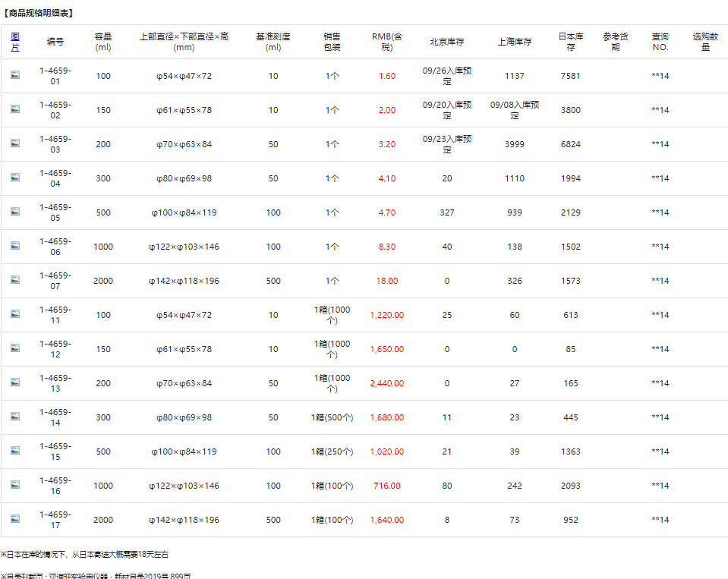Click the 2,440.00 price for item 1-4659-13
728x579 pixels.
(x=386, y=383)
